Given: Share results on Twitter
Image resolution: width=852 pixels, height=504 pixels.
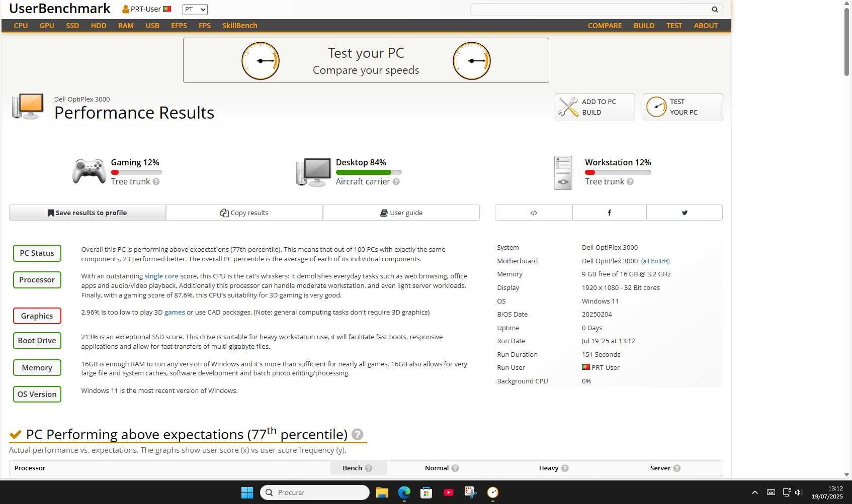Looking at the screenshot, I should pyautogui.click(x=685, y=213).
